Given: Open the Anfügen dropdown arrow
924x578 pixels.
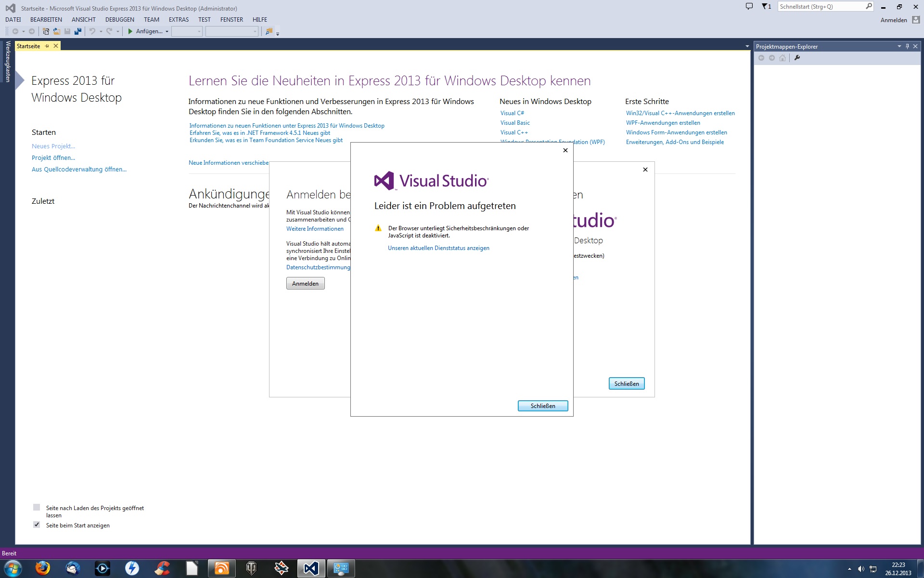Looking at the screenshot, I should click(x=167, y=31).
